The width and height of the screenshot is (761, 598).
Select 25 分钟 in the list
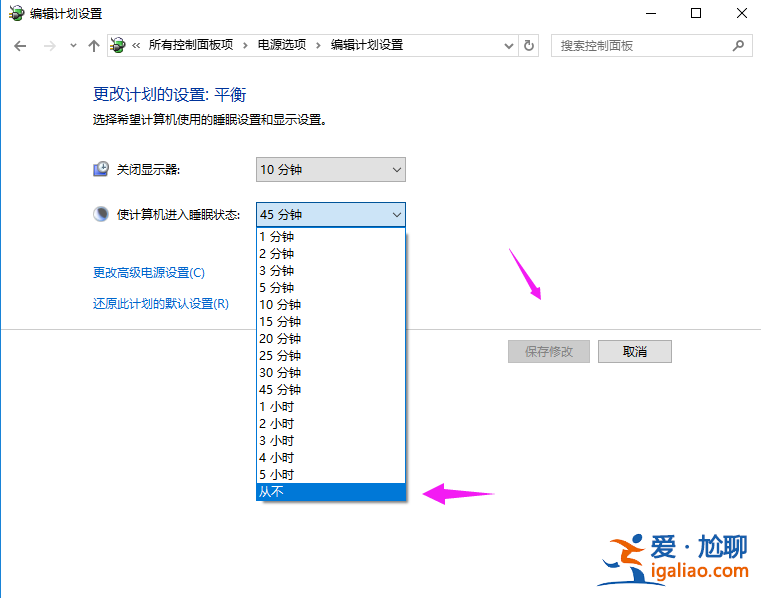[331, 355]
